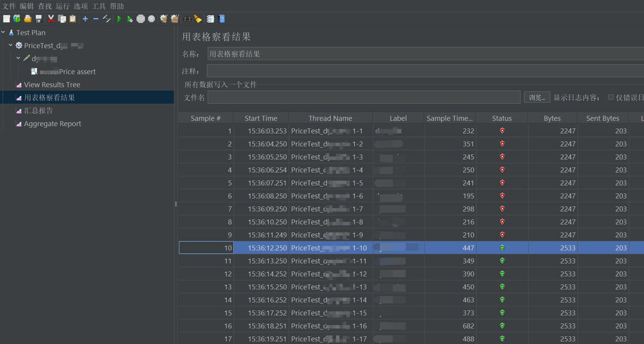Screen dimensions: 644x344
Task: Open the 文件 menu
Action: click(x=9, y=6)
